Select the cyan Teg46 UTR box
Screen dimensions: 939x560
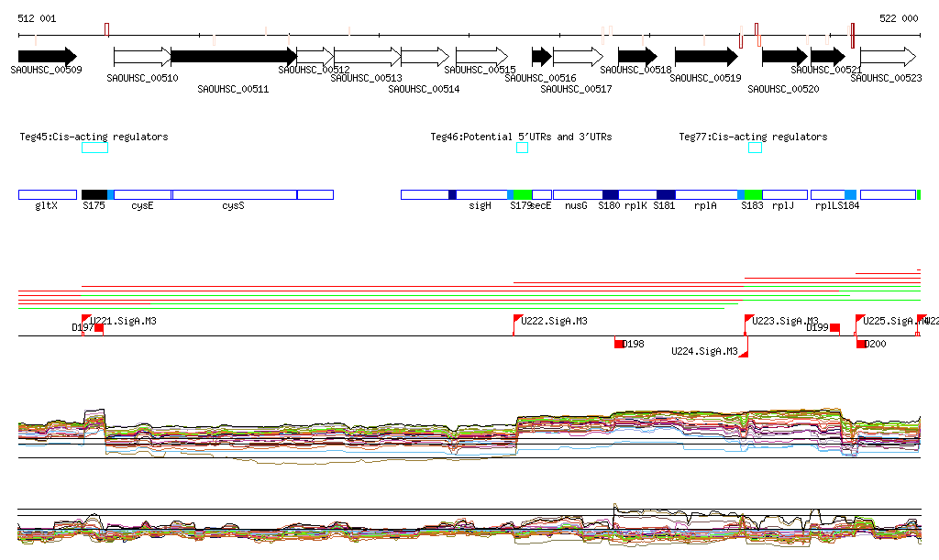[x=522, y=148]
